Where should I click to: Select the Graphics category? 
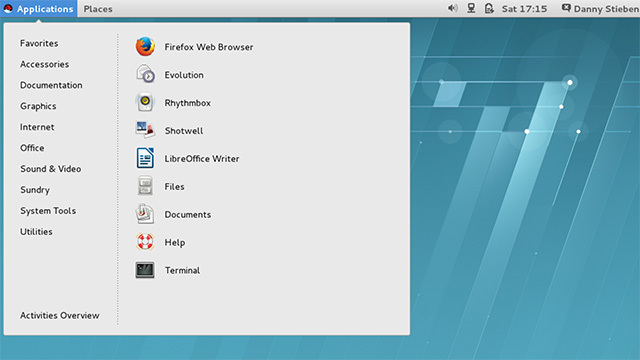click(x=38, y=106)
